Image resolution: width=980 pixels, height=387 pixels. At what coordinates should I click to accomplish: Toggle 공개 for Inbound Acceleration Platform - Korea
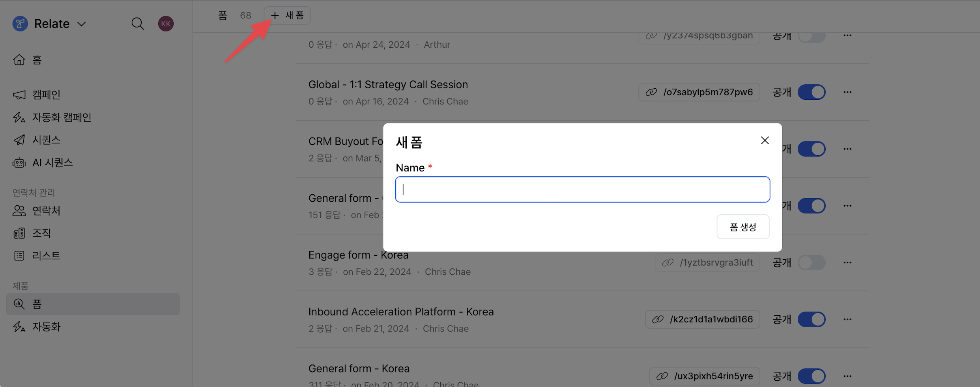(812, 319)
